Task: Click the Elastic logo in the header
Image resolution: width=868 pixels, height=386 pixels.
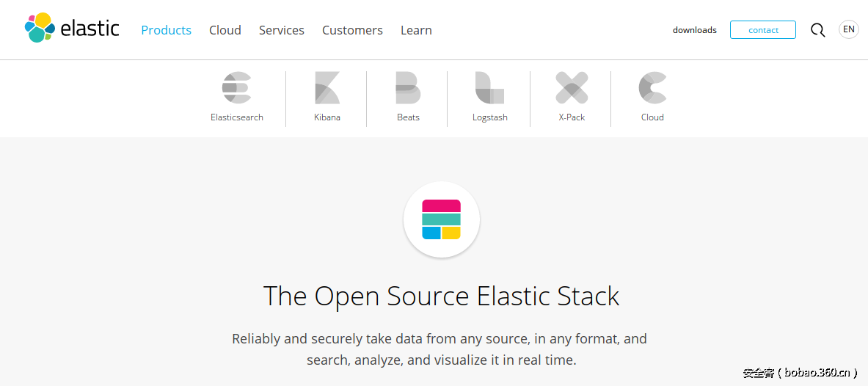Action: 71,29
